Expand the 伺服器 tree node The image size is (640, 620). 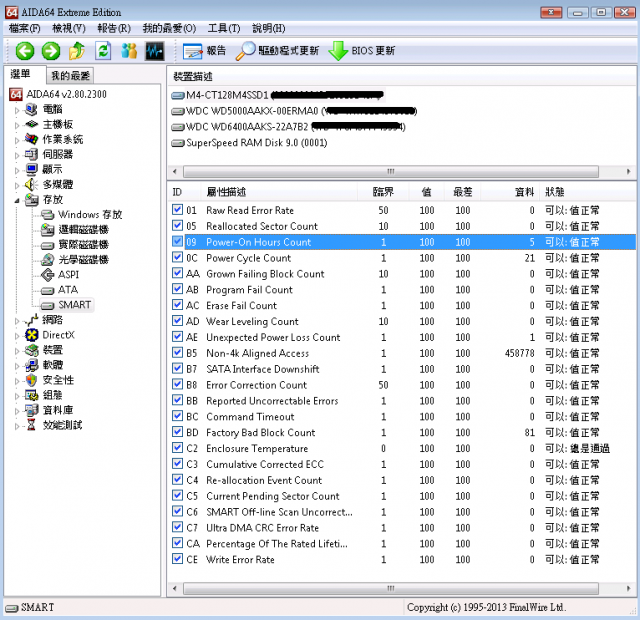(x=17, y=156)
